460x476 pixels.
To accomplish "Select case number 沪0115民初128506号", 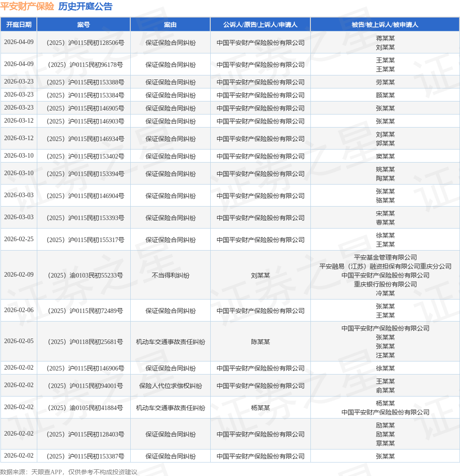I will [x=85, y=43].
